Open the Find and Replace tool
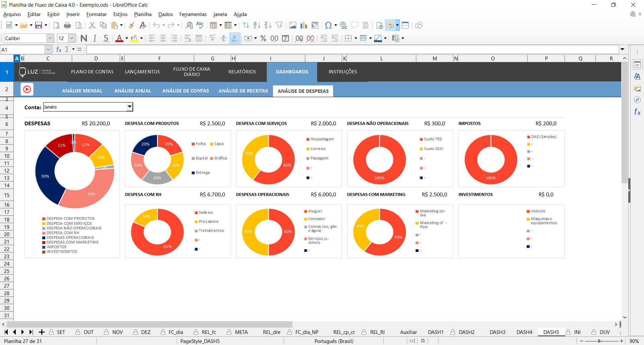 (189, 25)
